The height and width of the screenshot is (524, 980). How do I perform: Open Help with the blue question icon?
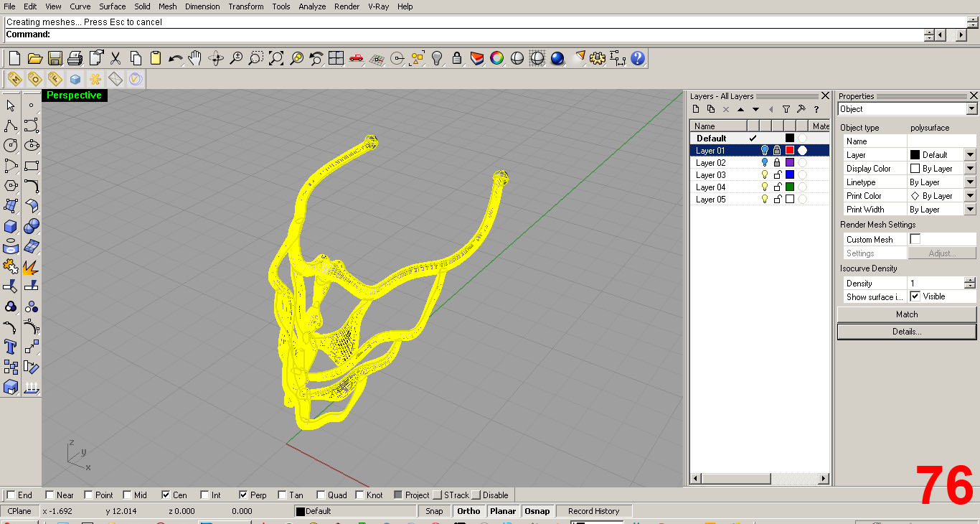pos(638,58)
